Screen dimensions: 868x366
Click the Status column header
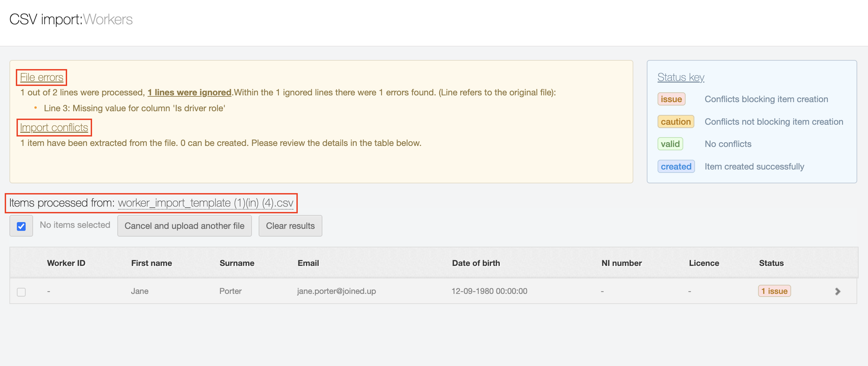click(x=771, y=263)
